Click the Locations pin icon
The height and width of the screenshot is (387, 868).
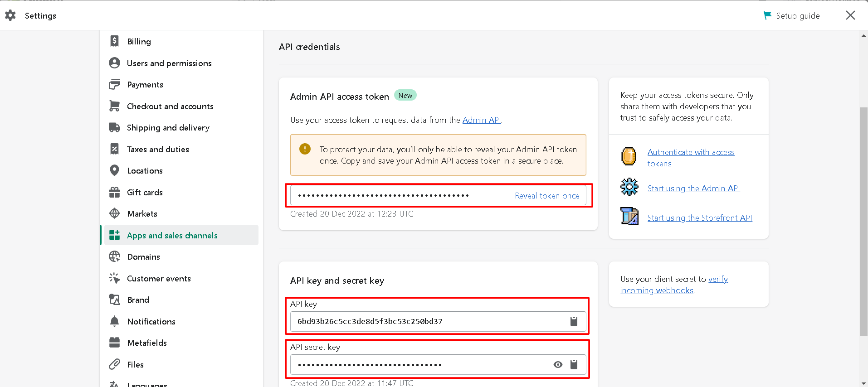pyautogui.click(x=115, y=170)
